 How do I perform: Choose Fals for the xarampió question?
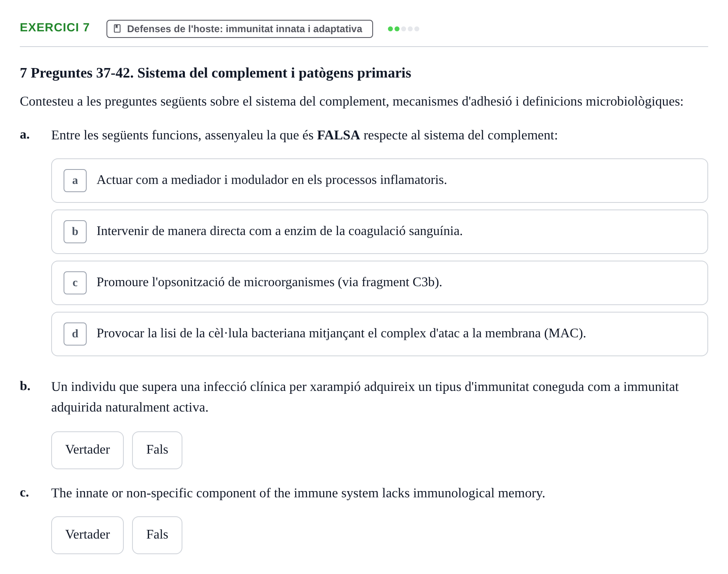(x=157, y=450)
